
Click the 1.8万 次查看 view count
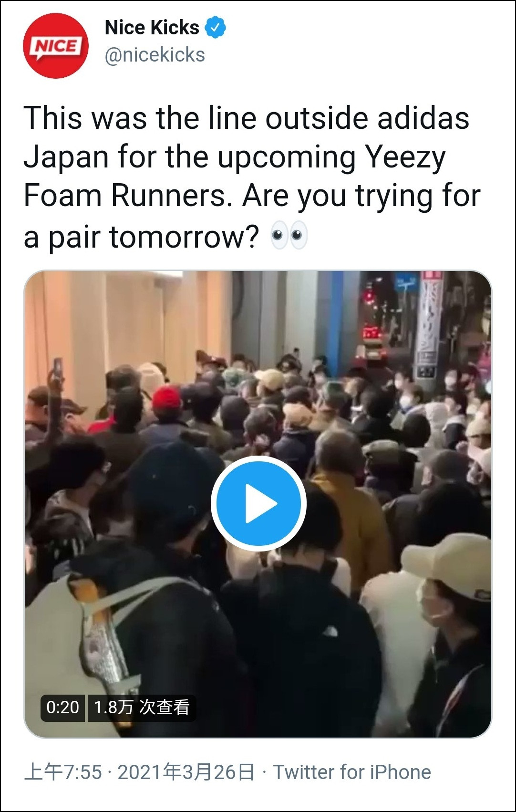[x=142, y=707]
